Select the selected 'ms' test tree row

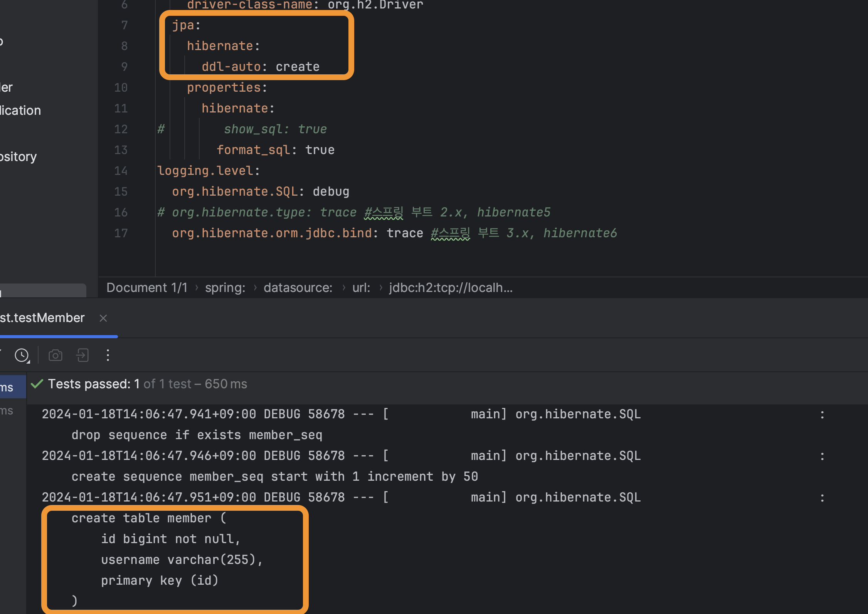13,387
